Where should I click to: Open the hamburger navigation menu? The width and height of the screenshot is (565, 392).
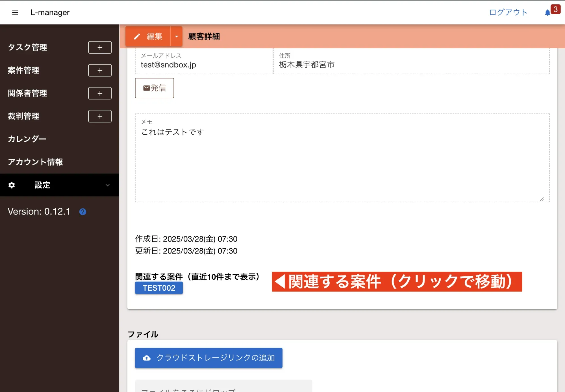click(x=15, y=12)
